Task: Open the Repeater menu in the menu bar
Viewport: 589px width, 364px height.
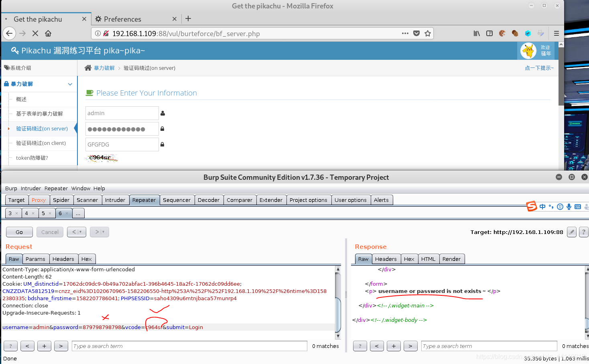Action: pyautogui.click(x=56, y=188)
